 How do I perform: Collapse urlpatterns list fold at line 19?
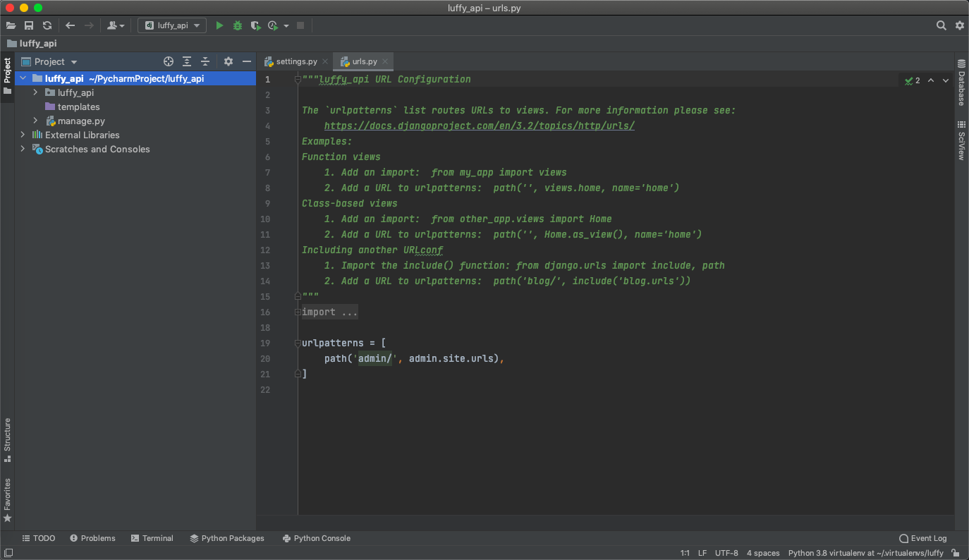pyautogui.click(x=298, y=343)
